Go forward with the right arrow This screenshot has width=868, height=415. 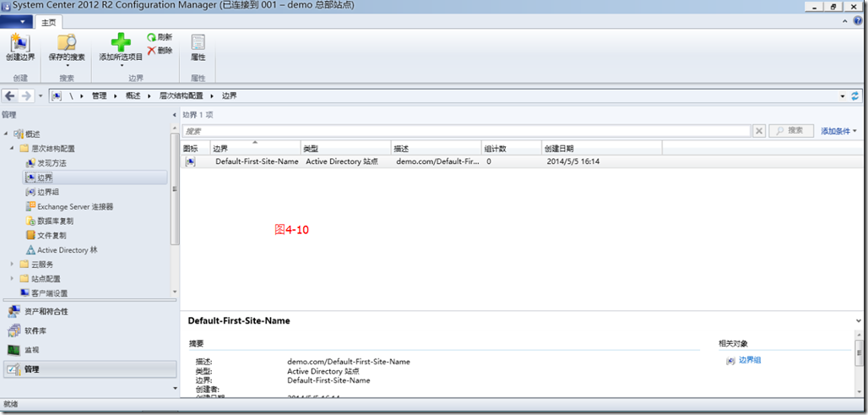[x=25, y=96]
